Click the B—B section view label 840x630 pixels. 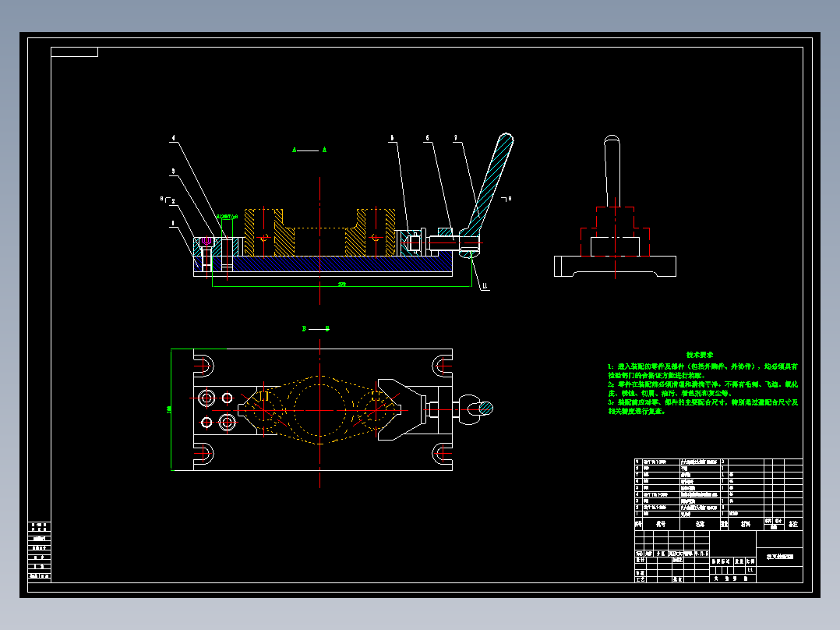point(316,329)
